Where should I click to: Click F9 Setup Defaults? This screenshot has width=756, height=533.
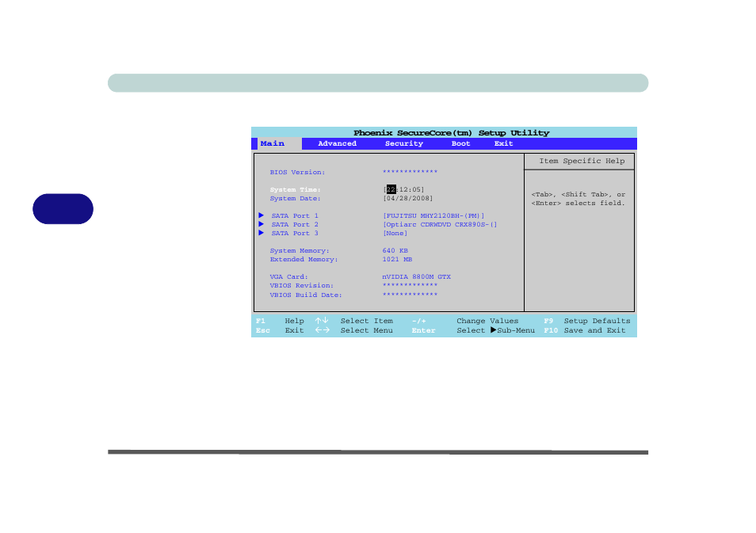pyautogui.click(x=586, y=321)
